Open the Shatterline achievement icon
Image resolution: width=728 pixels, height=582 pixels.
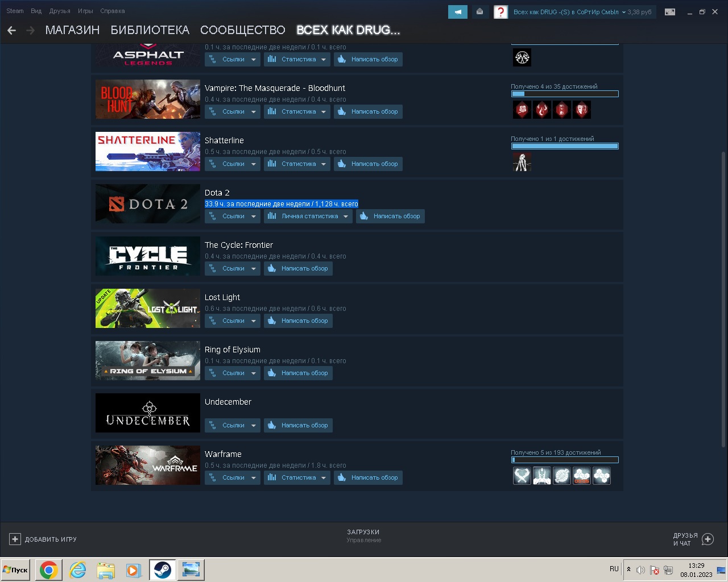(x=522, y=162)
